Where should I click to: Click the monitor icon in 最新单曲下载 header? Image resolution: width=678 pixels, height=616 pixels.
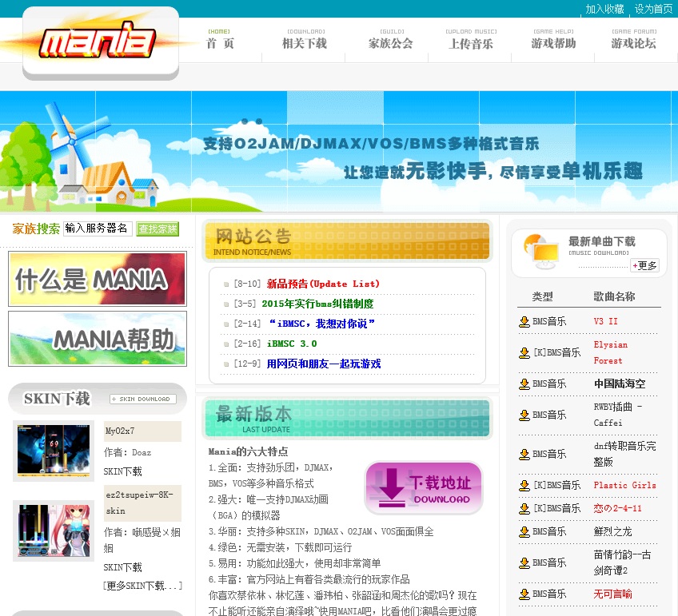pos(541,252)
